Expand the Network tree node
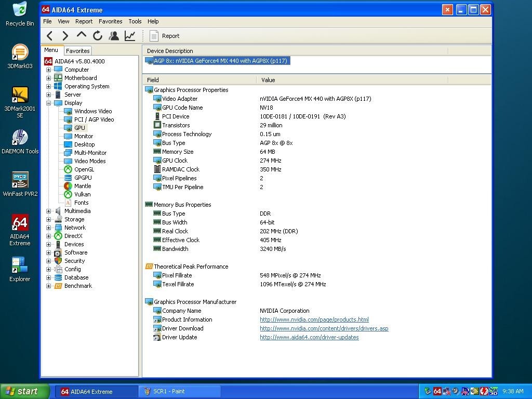The image size is (532, 399). (x=48, y=228)
